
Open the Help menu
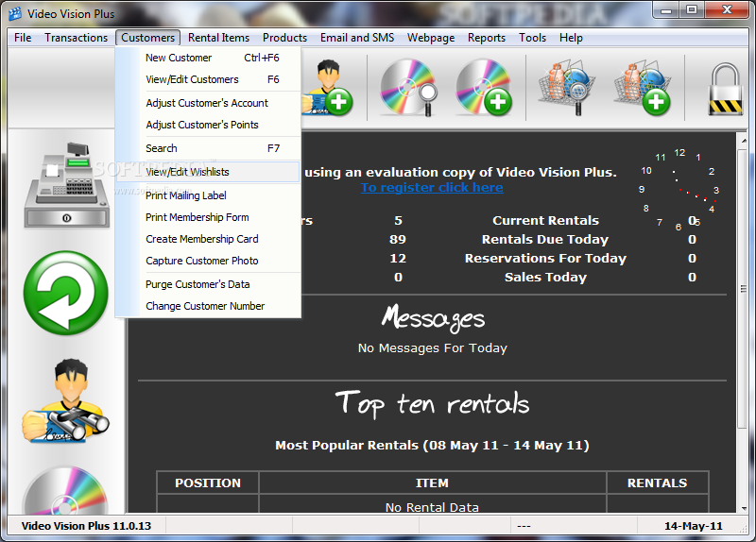[x=571, y=38]
